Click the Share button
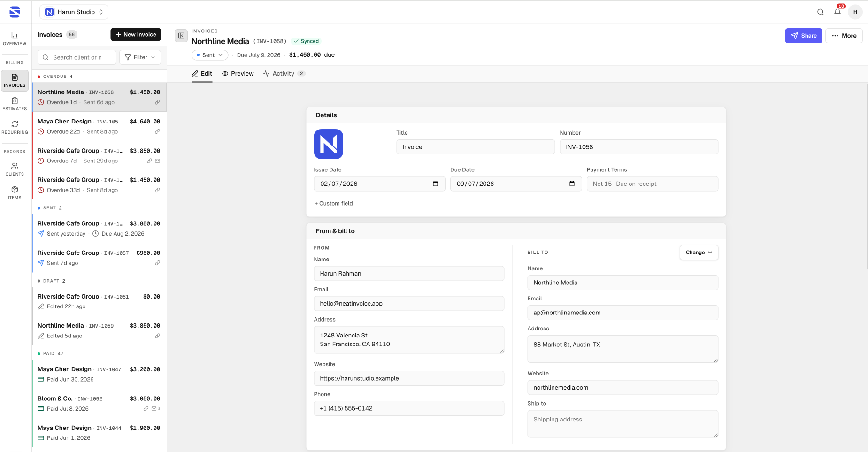 point(804,36)
